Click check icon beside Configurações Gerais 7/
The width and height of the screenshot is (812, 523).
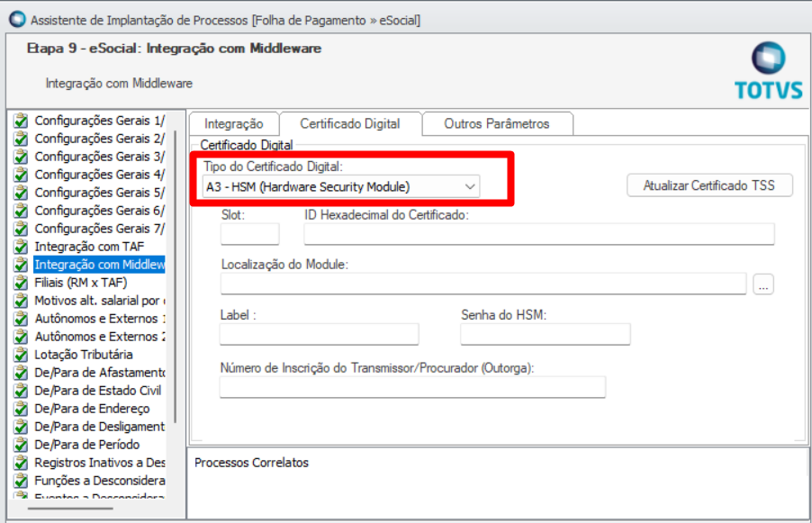(21, 229)
